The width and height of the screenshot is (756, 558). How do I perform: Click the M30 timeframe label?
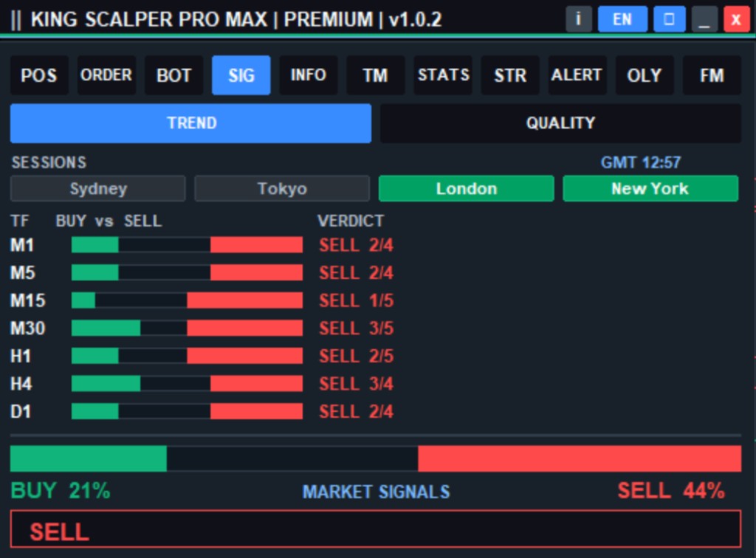[x=28, y=328]
